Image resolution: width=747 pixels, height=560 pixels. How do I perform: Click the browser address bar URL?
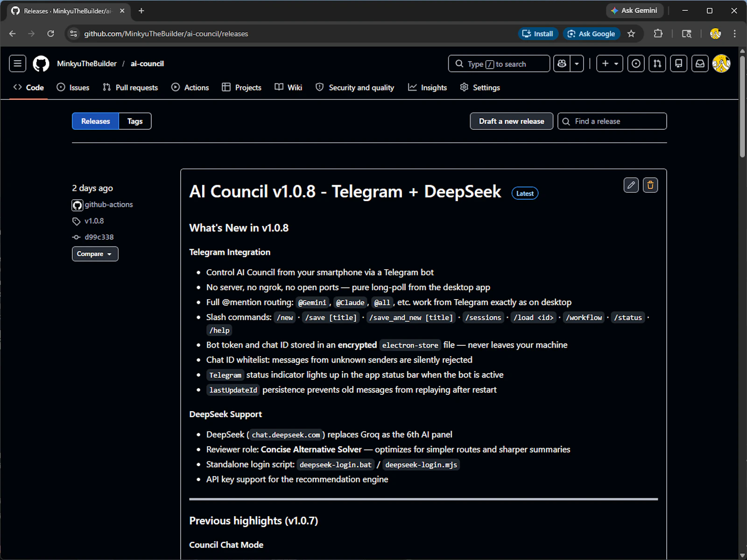[166, 34]
